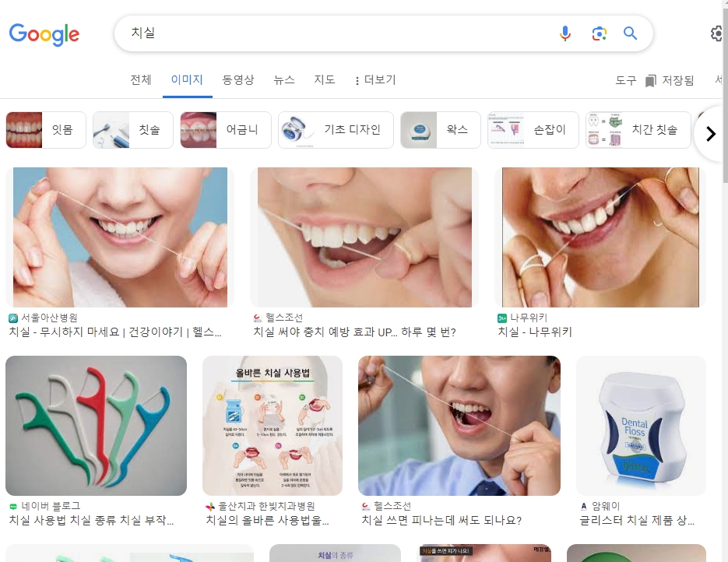
Task: Click the magnifying glass to search
Action: pyautogui.click(x=630, y=33)
